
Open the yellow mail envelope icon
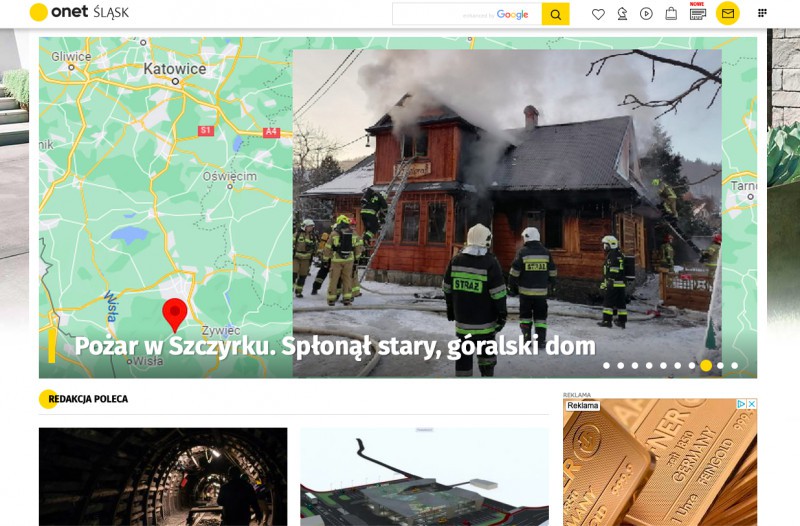[x=728, y=14]
